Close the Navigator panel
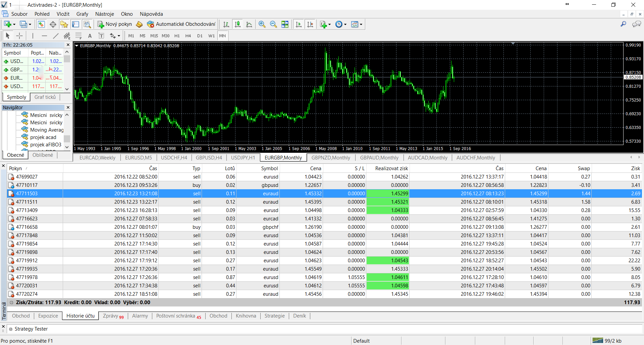 pyautogui.click(x=68, y=108)
